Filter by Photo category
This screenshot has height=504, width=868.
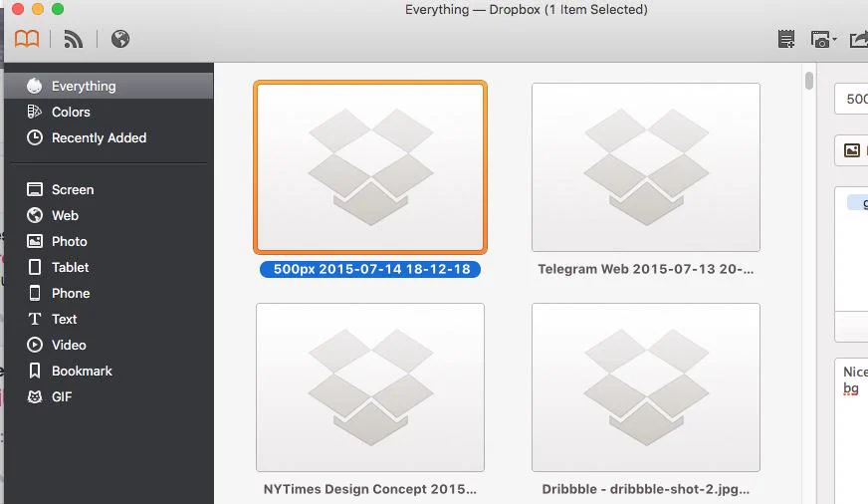108,241
